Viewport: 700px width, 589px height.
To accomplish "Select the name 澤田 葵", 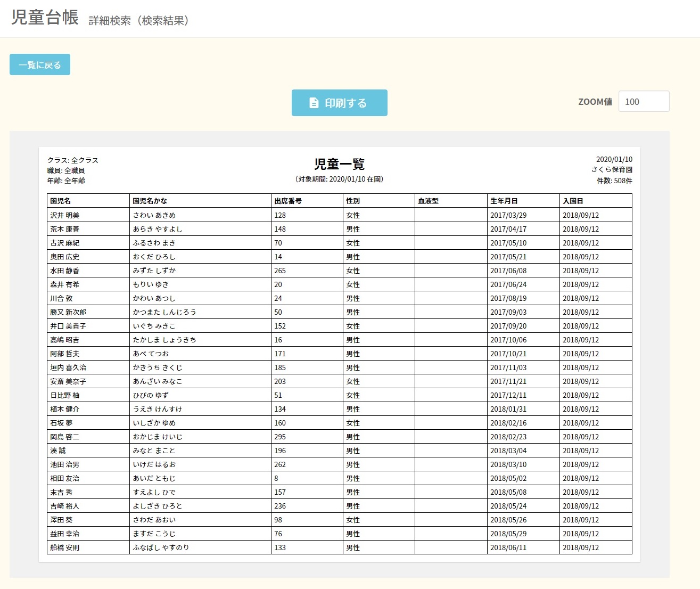I will (x=61, y=520).
